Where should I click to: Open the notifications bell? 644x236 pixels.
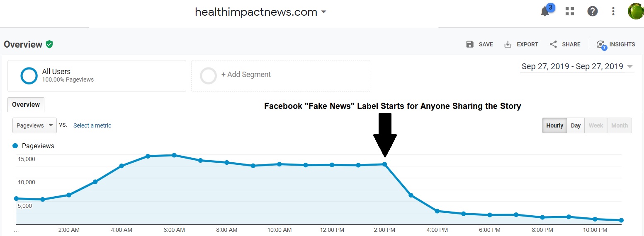point(545,12)
